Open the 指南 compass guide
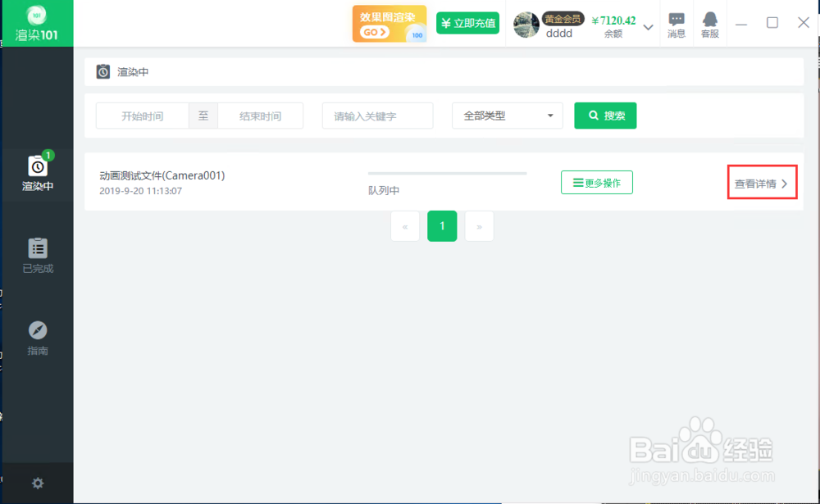Viewport: 820px width, 504px height. [38, 338]
